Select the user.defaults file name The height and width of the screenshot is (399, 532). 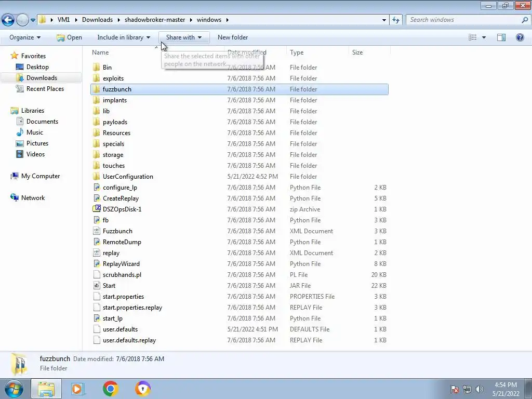[120, 329]
